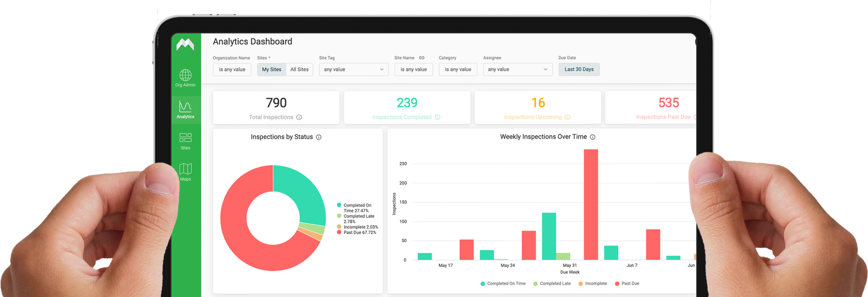
Task: Toggle Incomplete in bar chart legend
Action: pyautogui.click(x=593, y=283)
